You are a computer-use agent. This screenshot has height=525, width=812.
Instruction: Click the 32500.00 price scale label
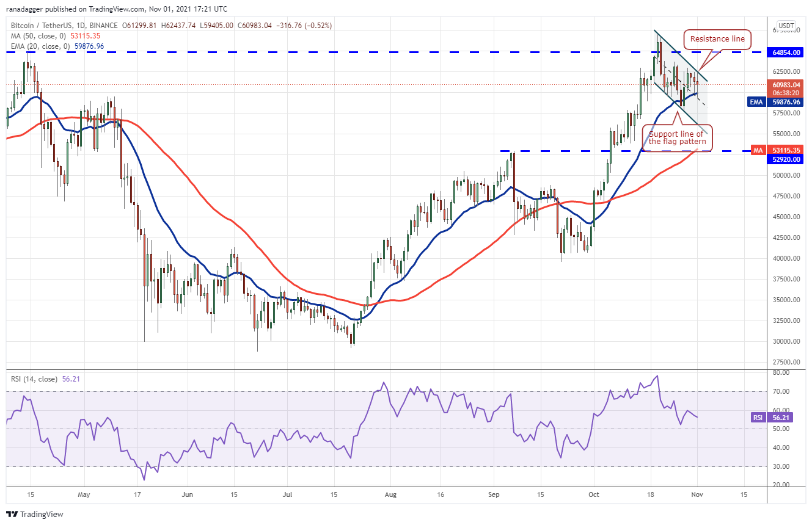coord(786,320)
